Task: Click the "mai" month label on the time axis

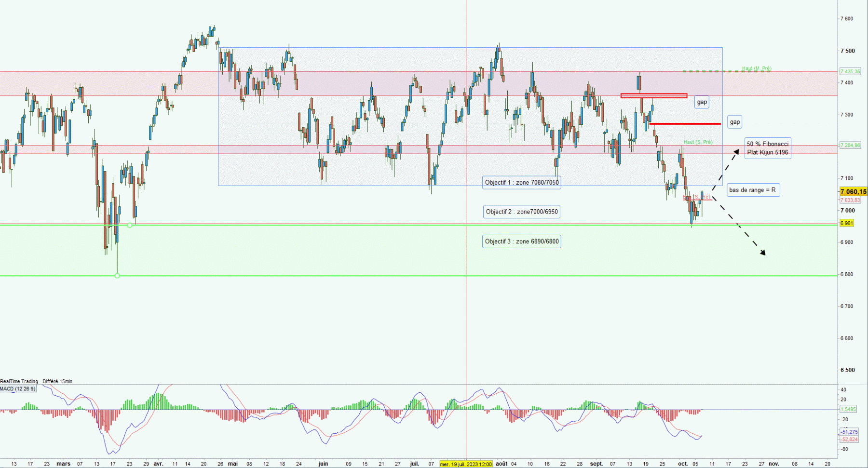Action: point(233,464)
